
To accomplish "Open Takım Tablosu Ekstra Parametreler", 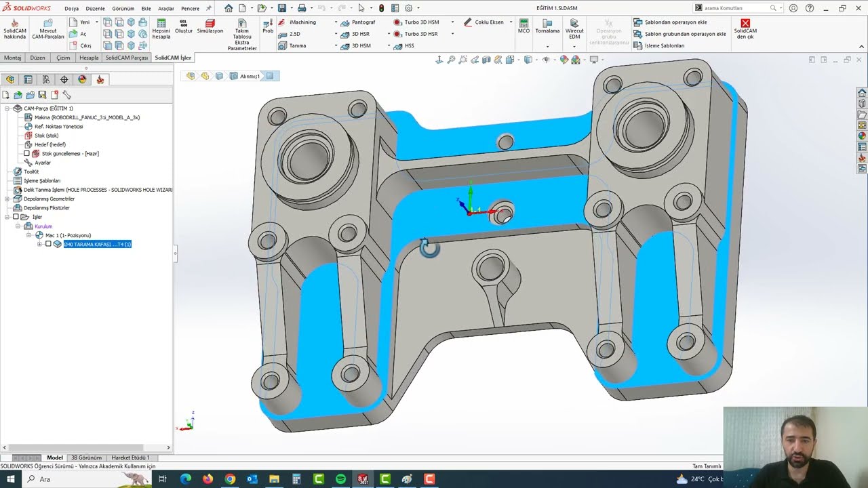I will (242, 35).
